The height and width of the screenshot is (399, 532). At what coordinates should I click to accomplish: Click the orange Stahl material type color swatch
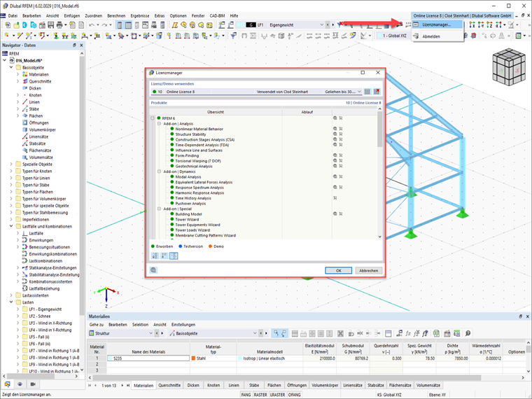pyautogui.click(x=193, y=358)
